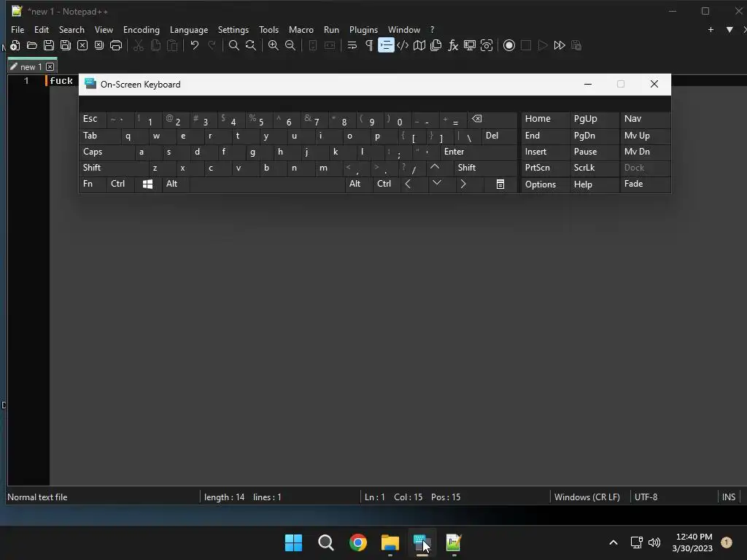Toggle the Fn key on the On-Screen Keyboard
The image size is (747, 560).
pyautogui.click(x=93, y=184)
